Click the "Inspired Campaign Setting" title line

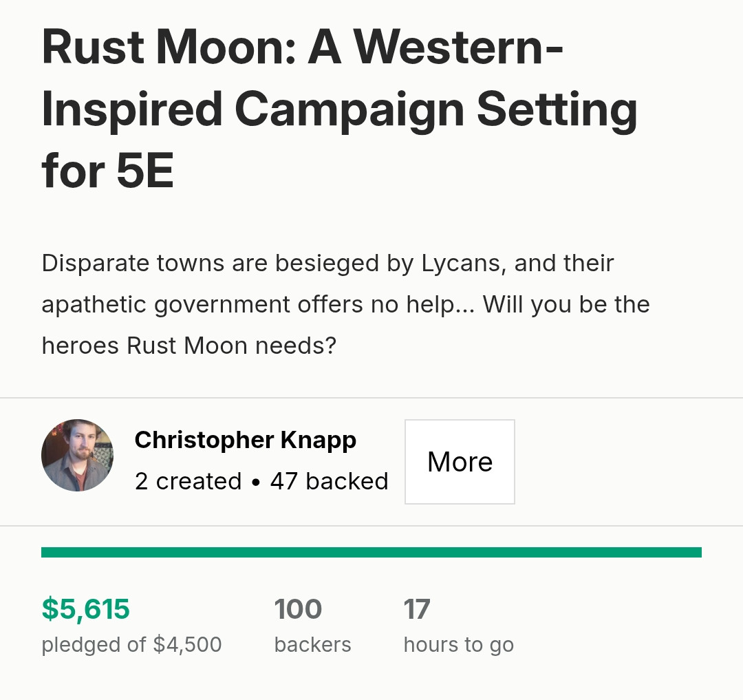click(x=339, y=110)
